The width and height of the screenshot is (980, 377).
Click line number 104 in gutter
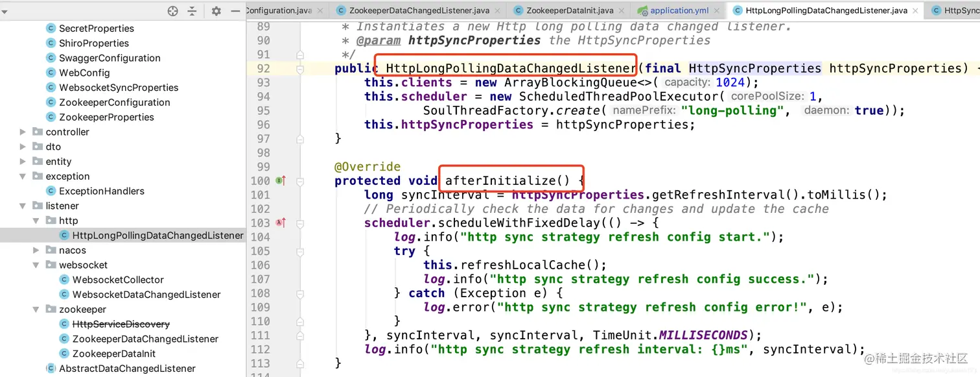click(260, 237)
